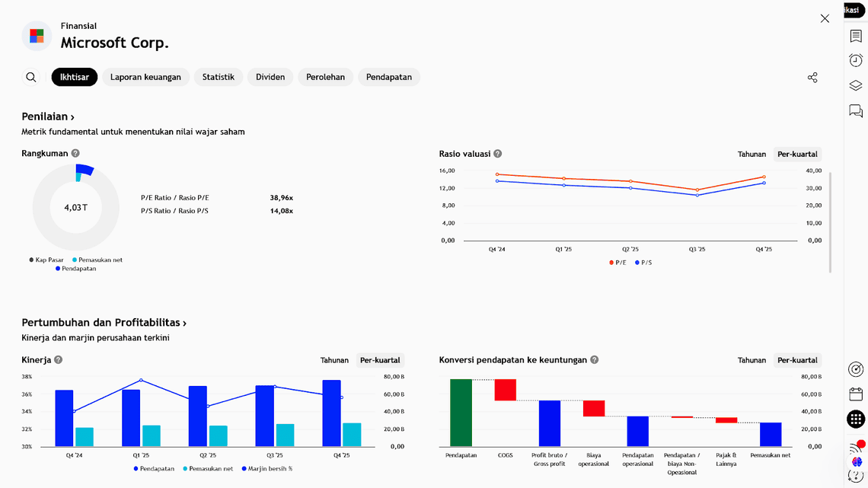Open the Laporan keuangan tab
This screenshot has height=488, width=868.
(x=145, y=77)
